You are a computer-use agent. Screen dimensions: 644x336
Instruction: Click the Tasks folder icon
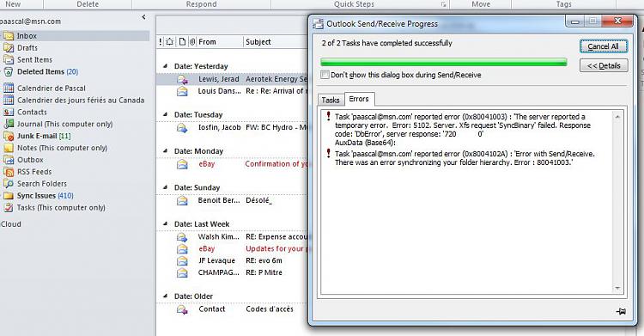coord(9,207)
